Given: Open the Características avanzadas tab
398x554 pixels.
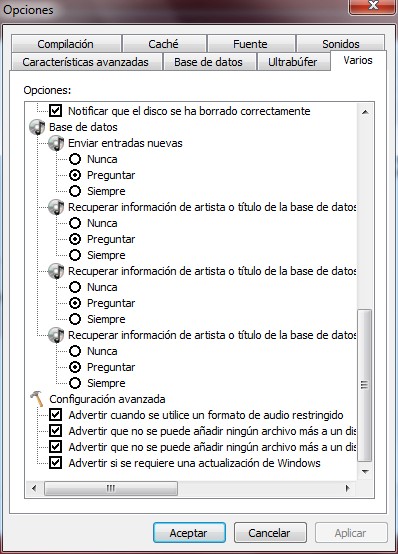Looking at the screenshot, I should pos(86,62).
